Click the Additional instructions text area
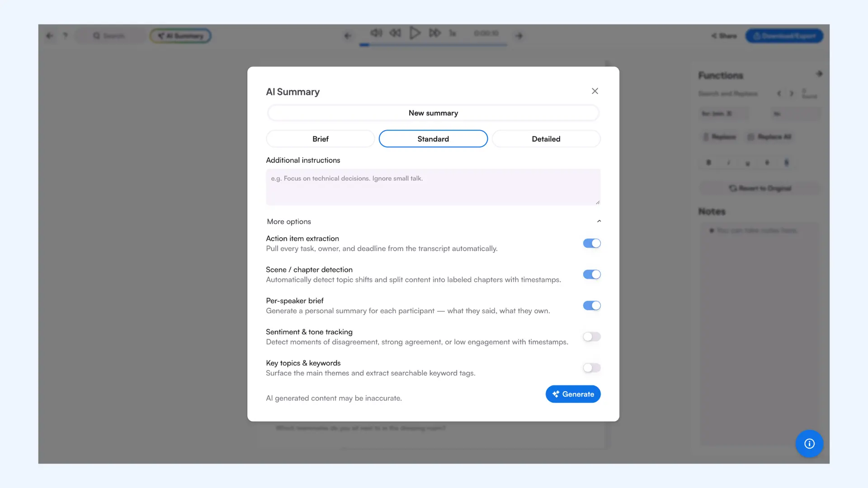The width and height of the screenshot is (868, 488). click(x=433, y=187)
